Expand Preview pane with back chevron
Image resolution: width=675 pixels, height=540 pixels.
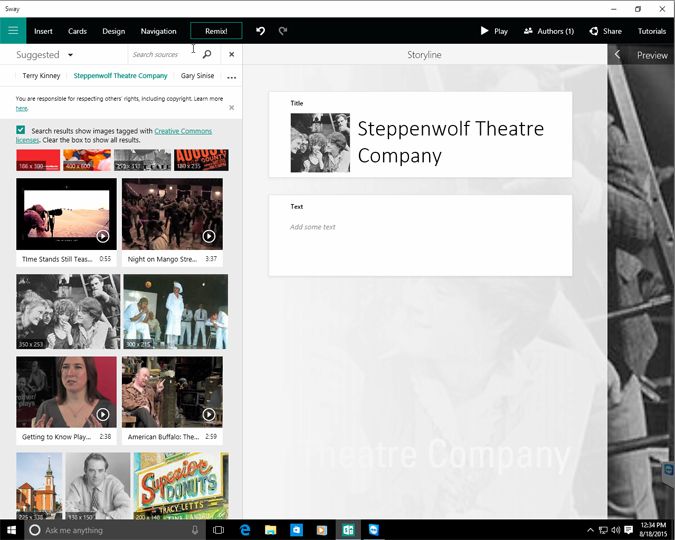(x=617, y=55)
